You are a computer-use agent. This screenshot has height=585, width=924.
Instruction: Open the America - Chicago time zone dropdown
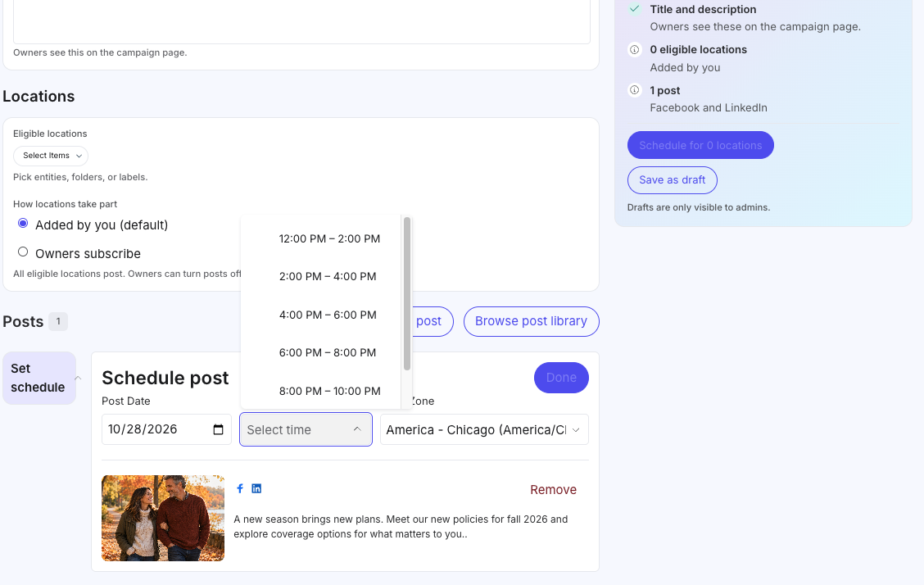484,429
